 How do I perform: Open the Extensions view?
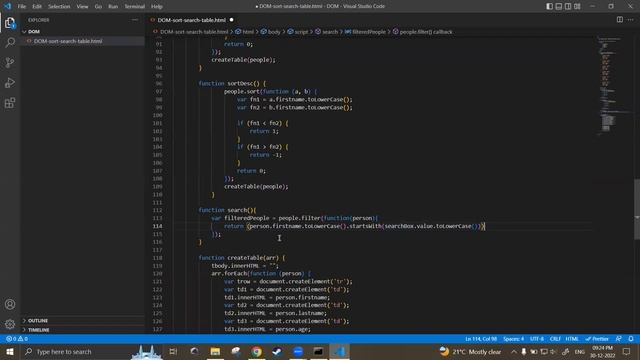point(10,102)
